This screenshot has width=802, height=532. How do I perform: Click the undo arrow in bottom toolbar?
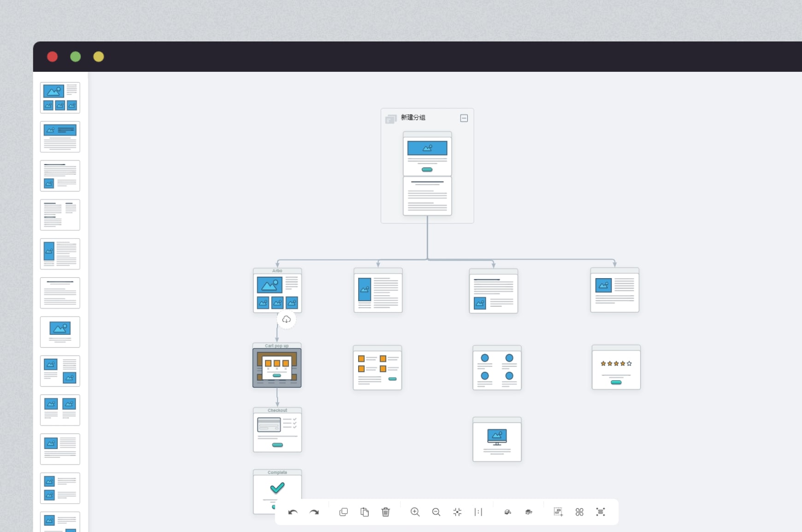tap(293, 512)
